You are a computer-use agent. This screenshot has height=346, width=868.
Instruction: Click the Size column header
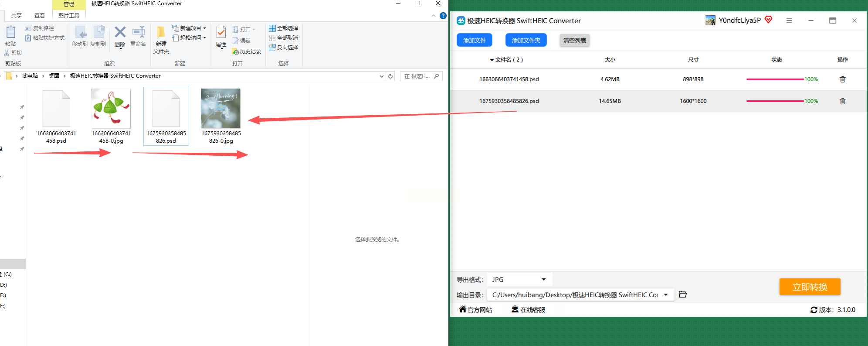[x=610, y=60]
